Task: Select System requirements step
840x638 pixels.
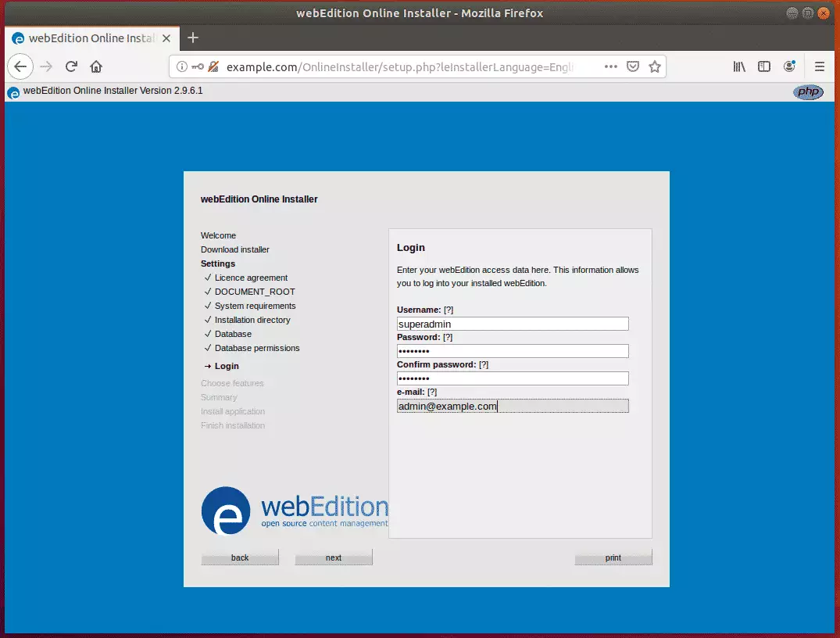Action: pyautogui.click(x=255, y=306)
